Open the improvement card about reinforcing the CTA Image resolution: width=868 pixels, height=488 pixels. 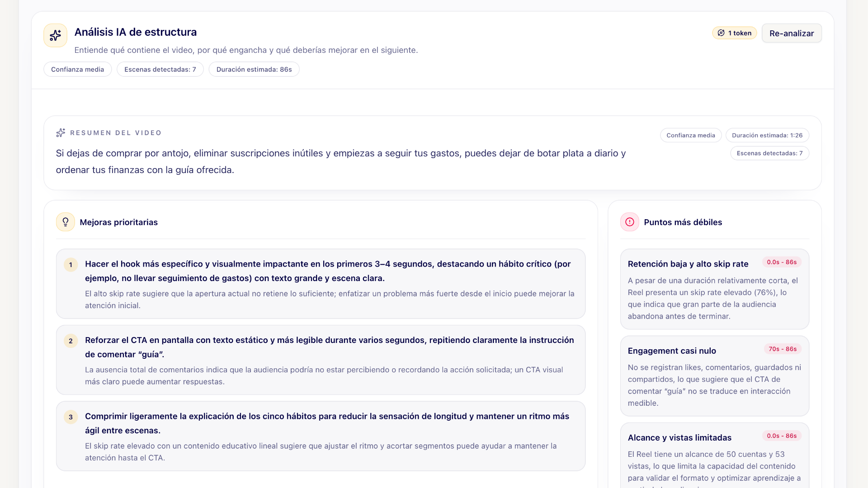point(321,360)
